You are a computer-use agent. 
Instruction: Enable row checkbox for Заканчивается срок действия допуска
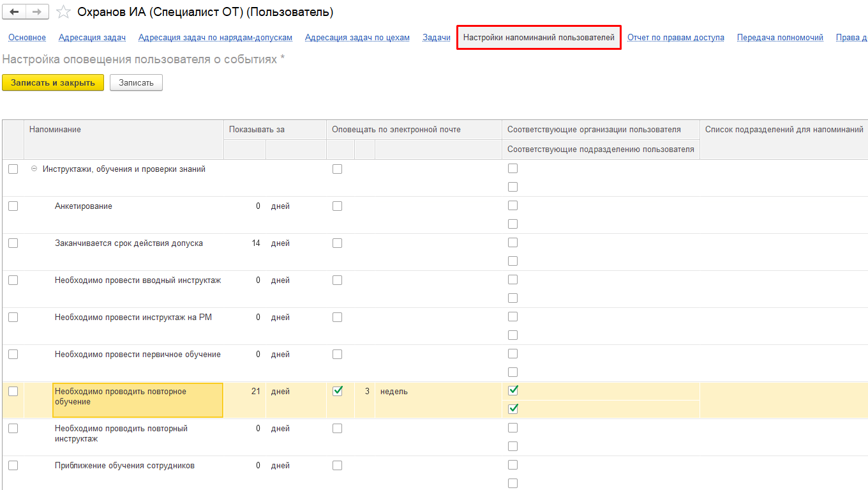click(x=13, y=243)
